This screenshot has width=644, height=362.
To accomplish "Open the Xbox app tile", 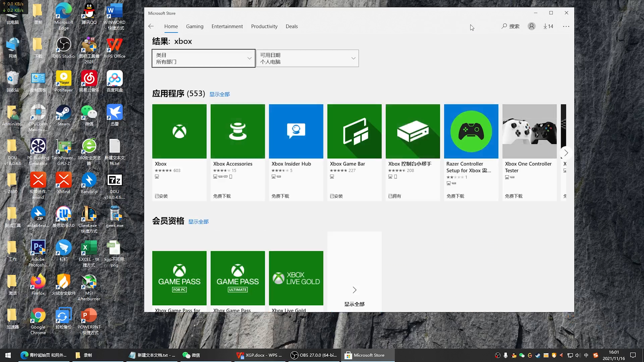I will [179, 152].
